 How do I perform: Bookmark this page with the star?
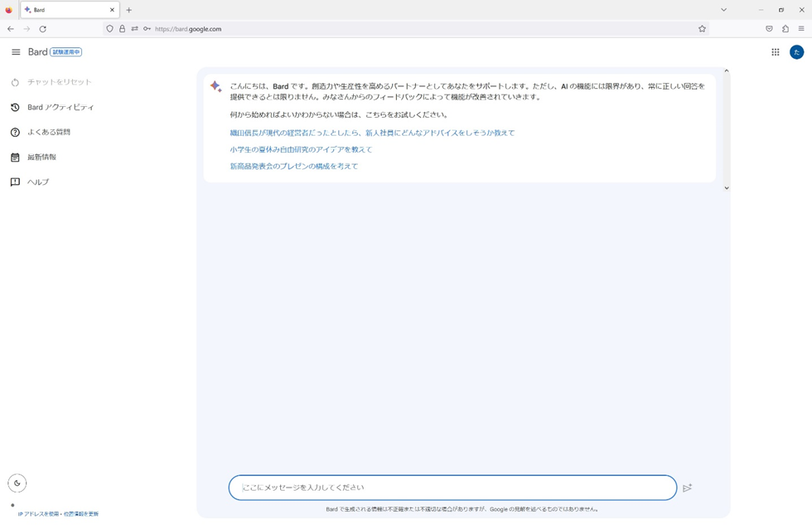tap(702, 29)
